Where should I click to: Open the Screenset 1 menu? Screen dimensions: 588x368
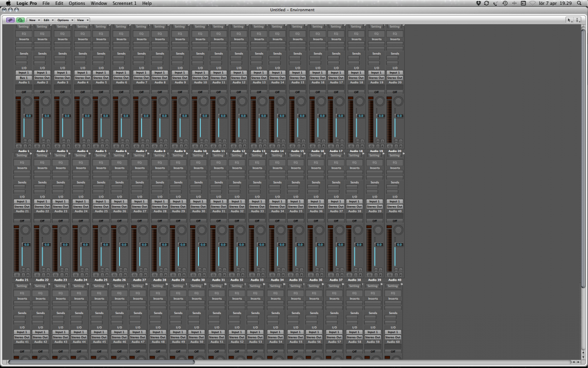tap(124, 3)
